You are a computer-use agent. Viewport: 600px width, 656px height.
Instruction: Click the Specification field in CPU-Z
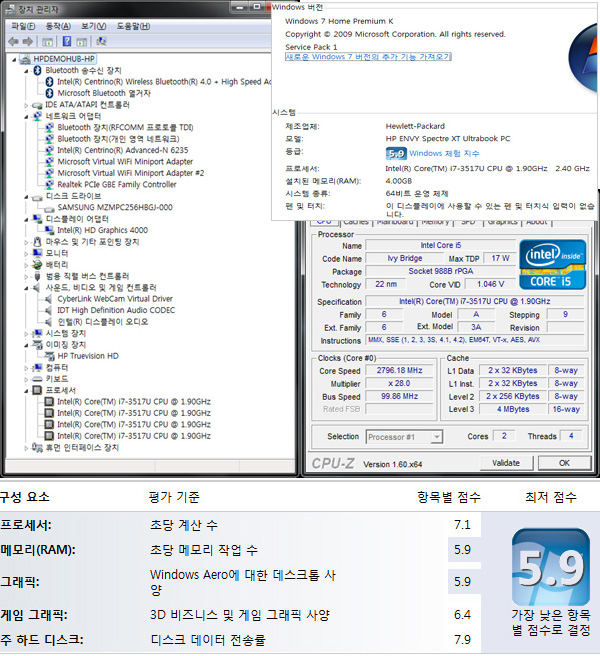click(474, 301)
